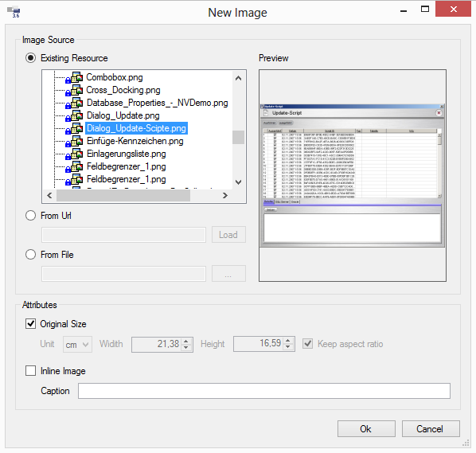
Task: Click the Combobox.png image file icon
Action: click(74, 78)
